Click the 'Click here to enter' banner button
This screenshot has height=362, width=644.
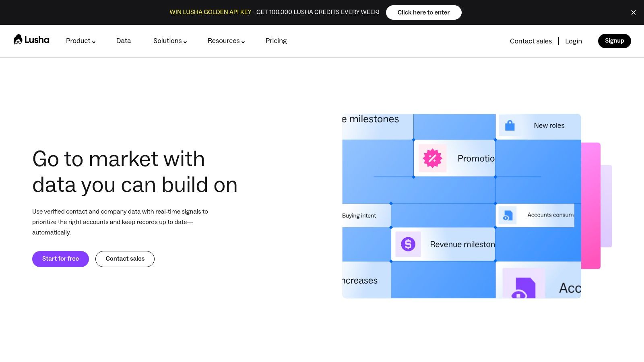click(x=423, y=12)
